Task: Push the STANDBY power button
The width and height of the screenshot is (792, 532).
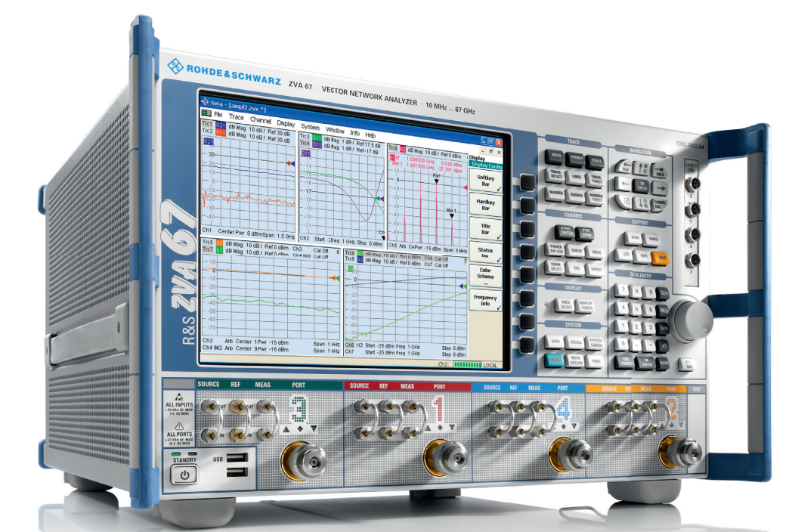Action: pyautogui.click(x=184, y=475)
